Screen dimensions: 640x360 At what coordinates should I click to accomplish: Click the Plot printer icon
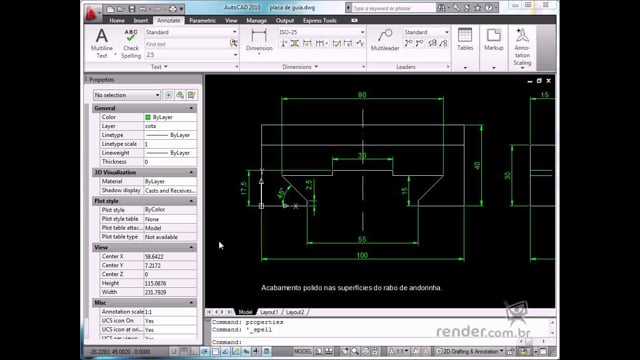pyautogui.click(x=173, y=9)
